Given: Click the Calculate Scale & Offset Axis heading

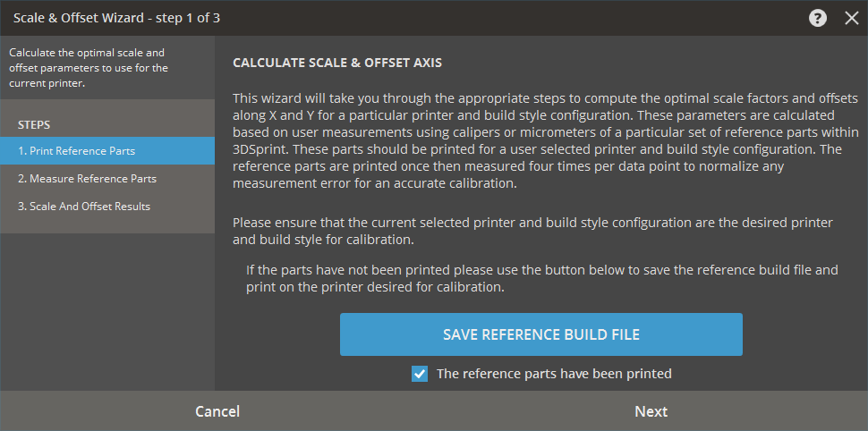Looking at the screenshot, I should point(337,63).
